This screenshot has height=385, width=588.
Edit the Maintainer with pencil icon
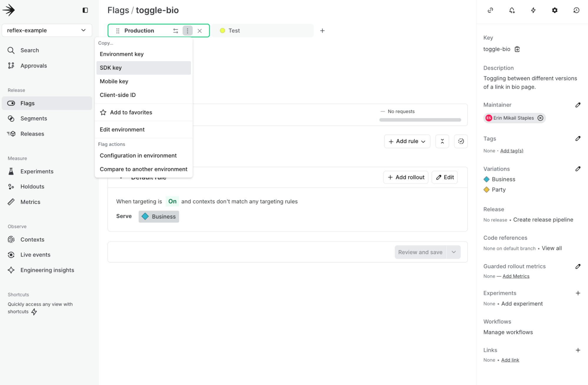[x=578, y=105]
